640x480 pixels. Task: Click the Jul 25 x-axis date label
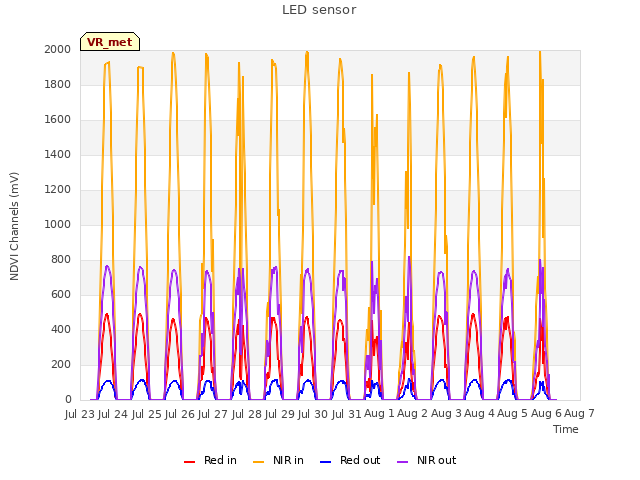point(146,414)
